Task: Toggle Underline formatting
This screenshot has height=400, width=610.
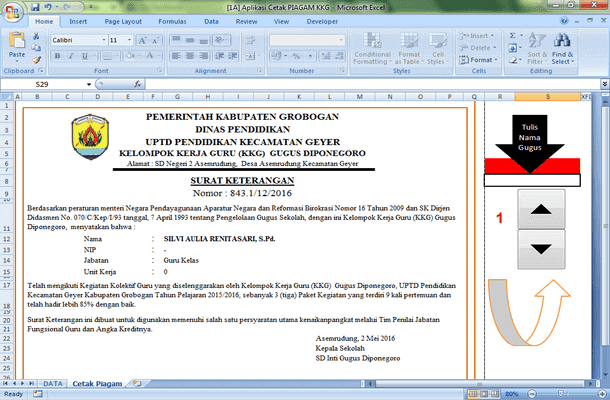Action: (x=84, y=56)
